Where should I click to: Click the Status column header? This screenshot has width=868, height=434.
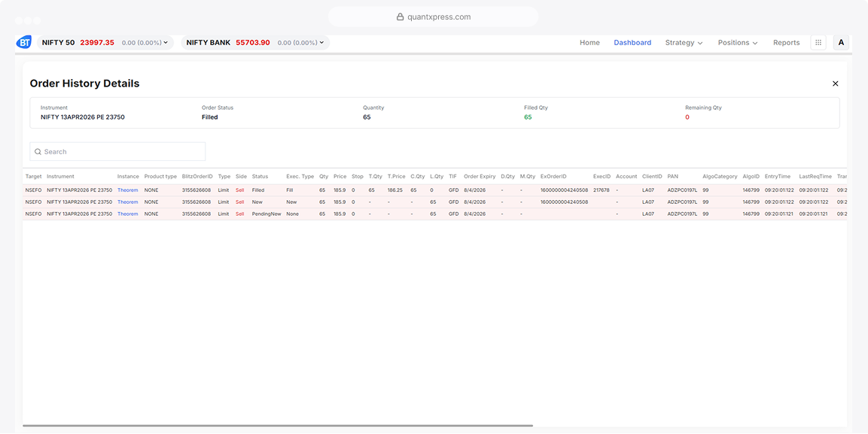tap(260, 177)
